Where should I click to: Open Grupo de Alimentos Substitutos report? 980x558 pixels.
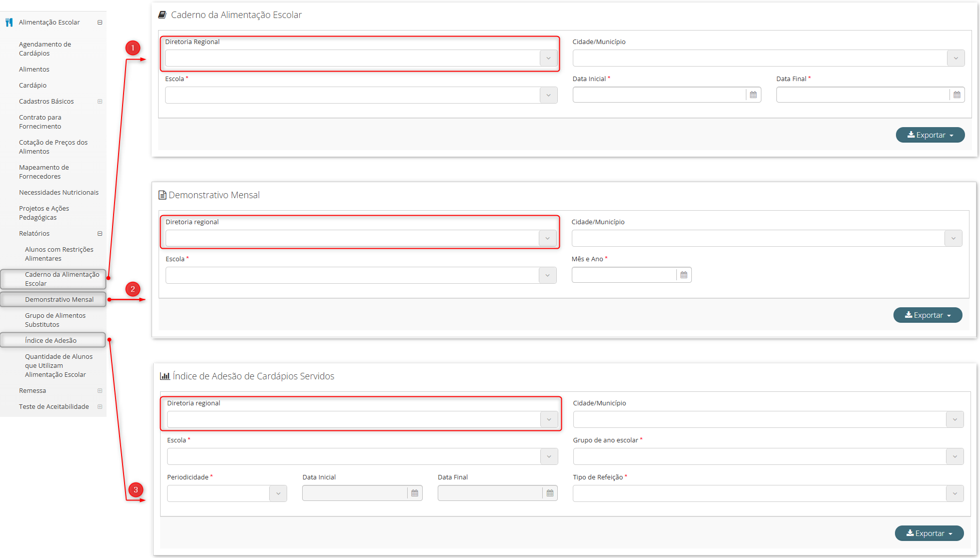click(55, 320)
